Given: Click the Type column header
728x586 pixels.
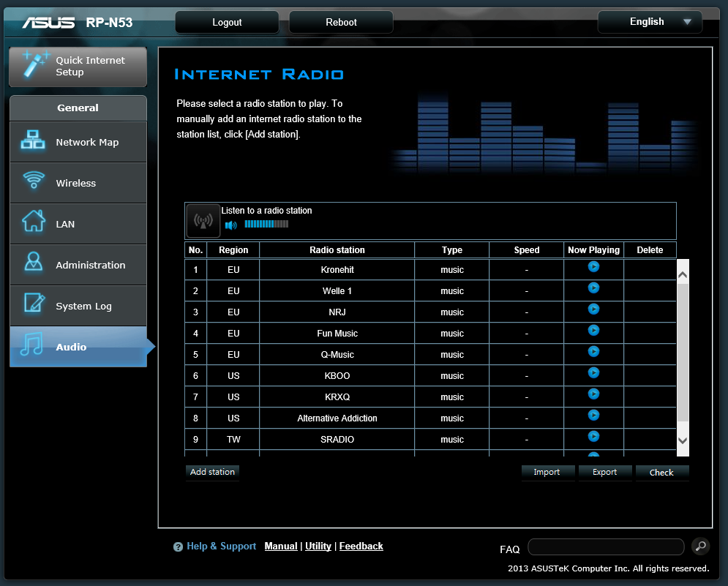Looking at the screenshot, I should click(x=451, y=249).
